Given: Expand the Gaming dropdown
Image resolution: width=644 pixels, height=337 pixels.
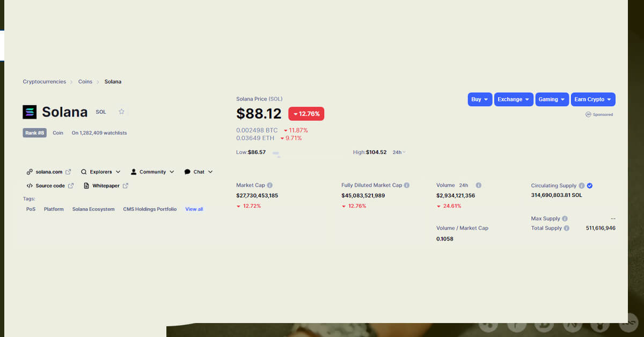Looking at the screenshot, I should [x=552, y=99].
